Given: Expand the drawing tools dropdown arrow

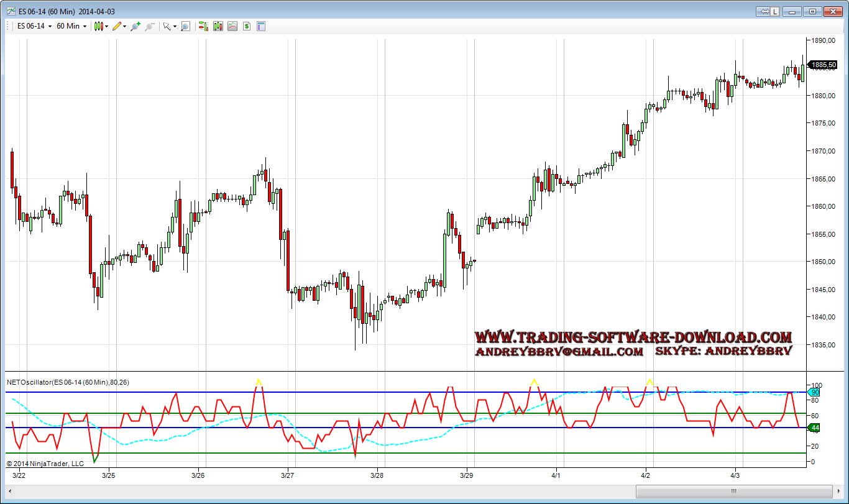Looking at the screenshot, I should (125, 27).
